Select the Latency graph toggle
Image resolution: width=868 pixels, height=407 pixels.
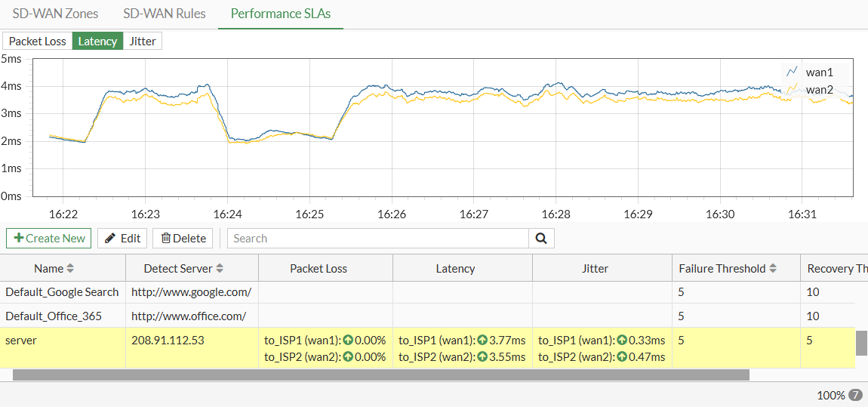(97, 42)
